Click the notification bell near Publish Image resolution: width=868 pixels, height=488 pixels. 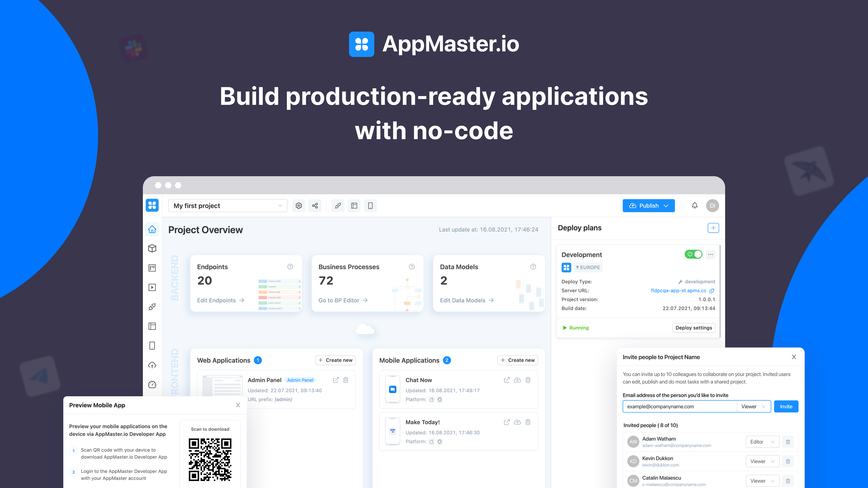point(695,205)
